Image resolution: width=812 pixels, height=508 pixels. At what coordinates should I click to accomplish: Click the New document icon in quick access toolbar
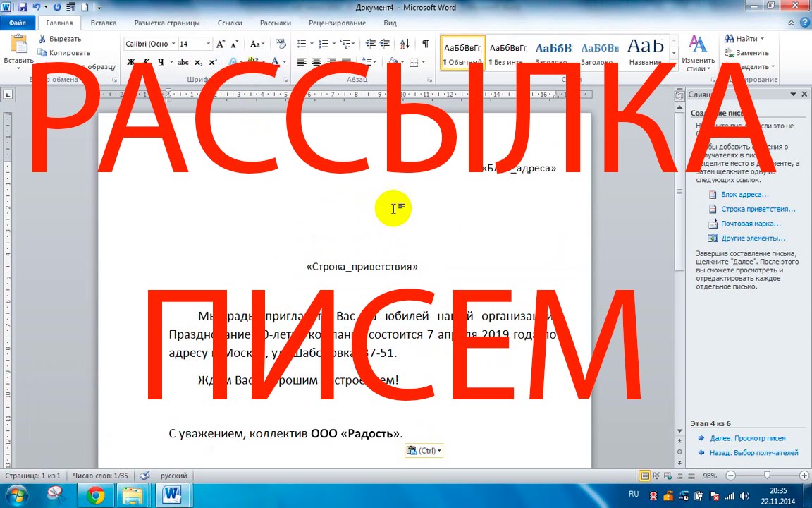[85, 7]
